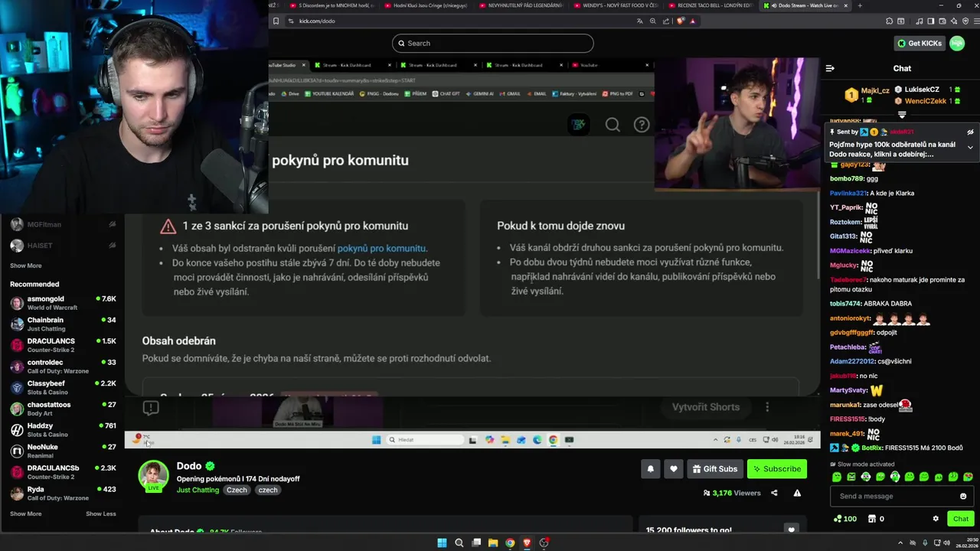Open chat settings gear icon
Screen dimensions: 980x551
tap(936, 519)
